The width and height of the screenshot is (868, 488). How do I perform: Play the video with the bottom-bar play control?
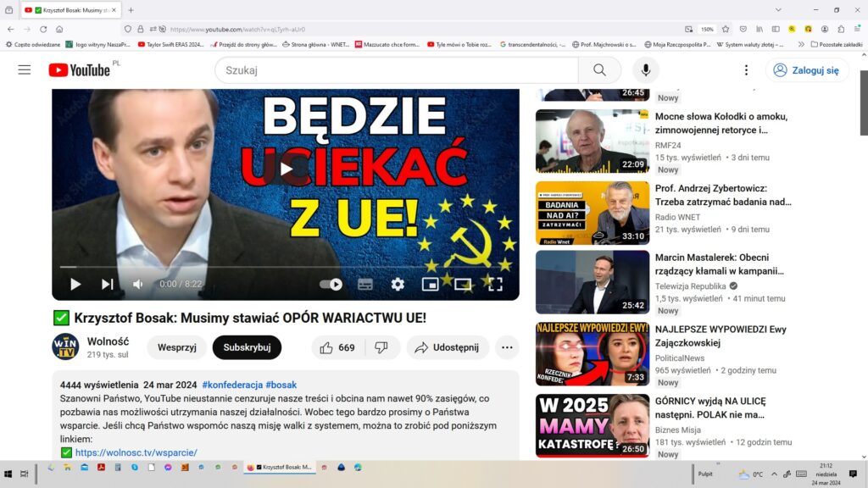click(x=75, y=285)
